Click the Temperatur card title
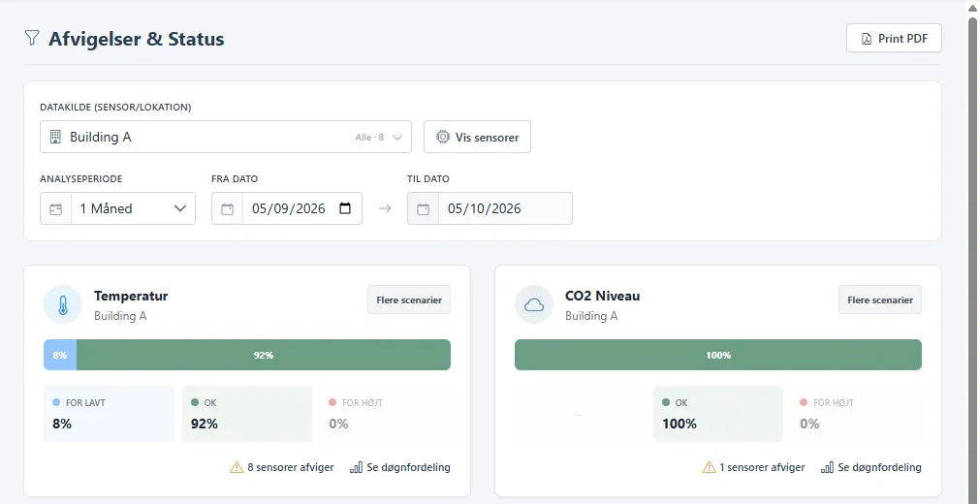980x504 pixels. point(131,296)
